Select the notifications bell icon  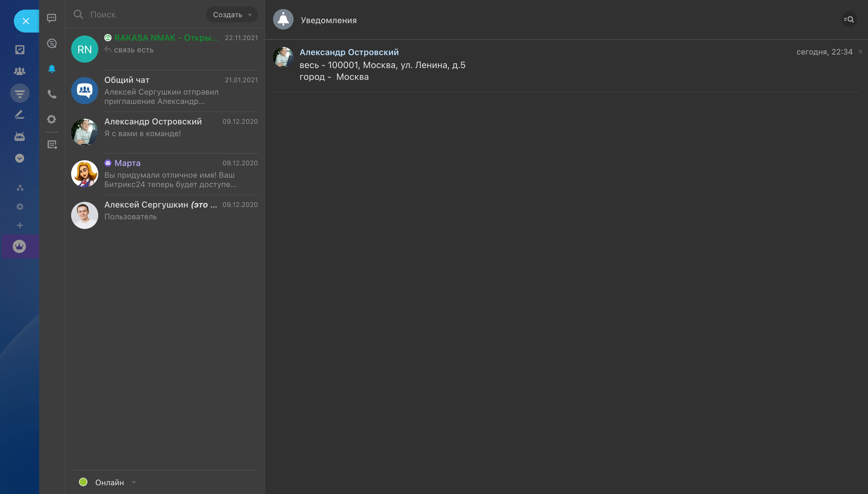tap(52, 69)
